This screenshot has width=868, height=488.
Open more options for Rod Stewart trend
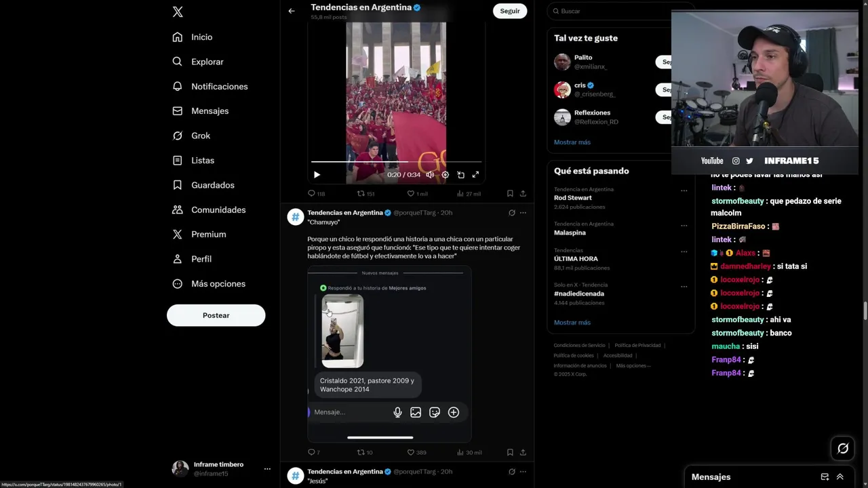coord(684,191)
